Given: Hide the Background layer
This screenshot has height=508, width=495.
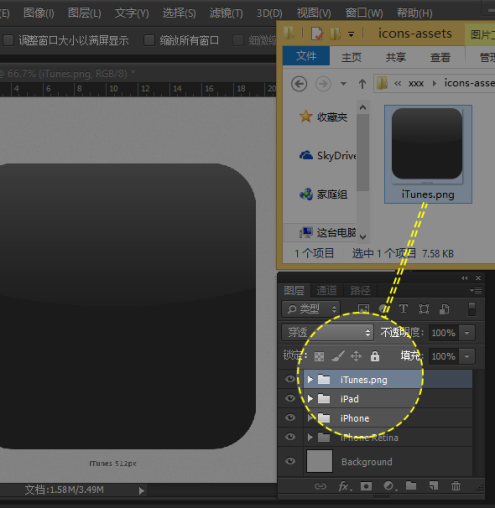Looking at the screenshot, I should 290,461.
